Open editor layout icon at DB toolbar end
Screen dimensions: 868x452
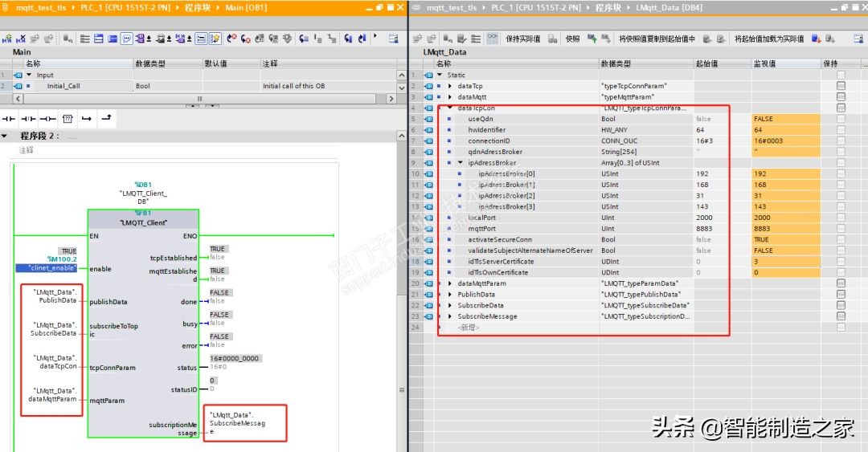pyautogui.click(x=857, y=39)
